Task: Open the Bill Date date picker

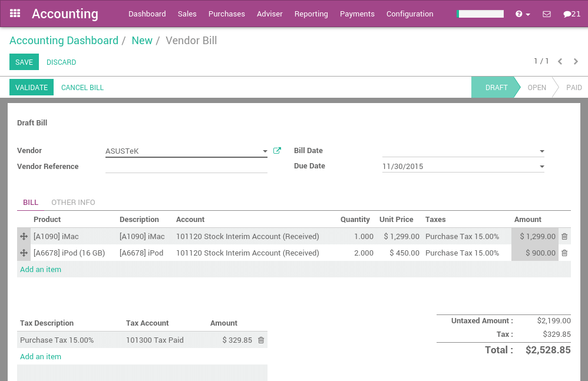Action: (541, 151)
